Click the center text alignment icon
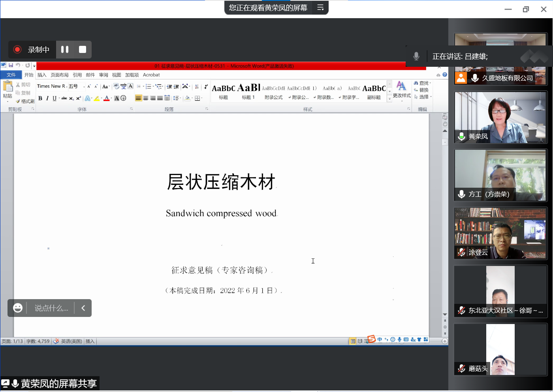Image resolution: width=553 pixels, height=392 pixels. tap(146, 98)
